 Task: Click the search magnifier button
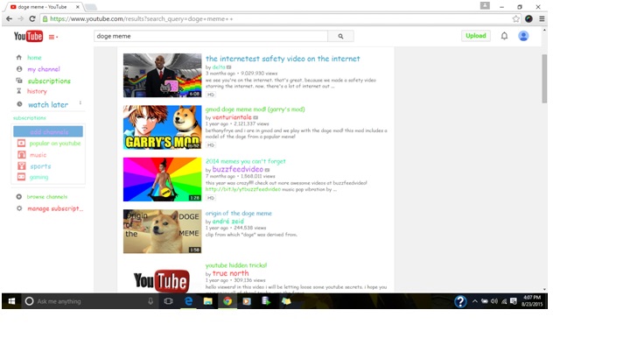tap(340, 36)
